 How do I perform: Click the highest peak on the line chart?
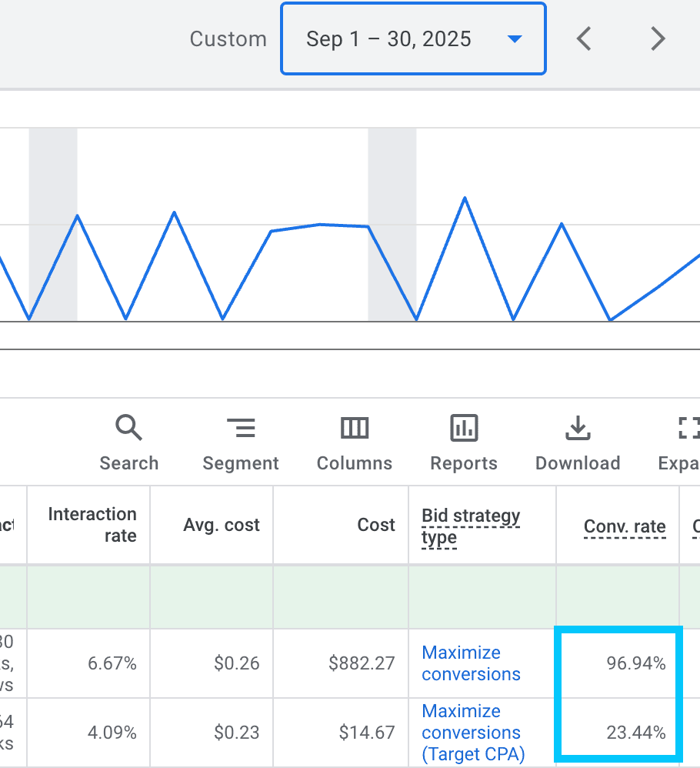pyautogui.click(x=465, y=198)
